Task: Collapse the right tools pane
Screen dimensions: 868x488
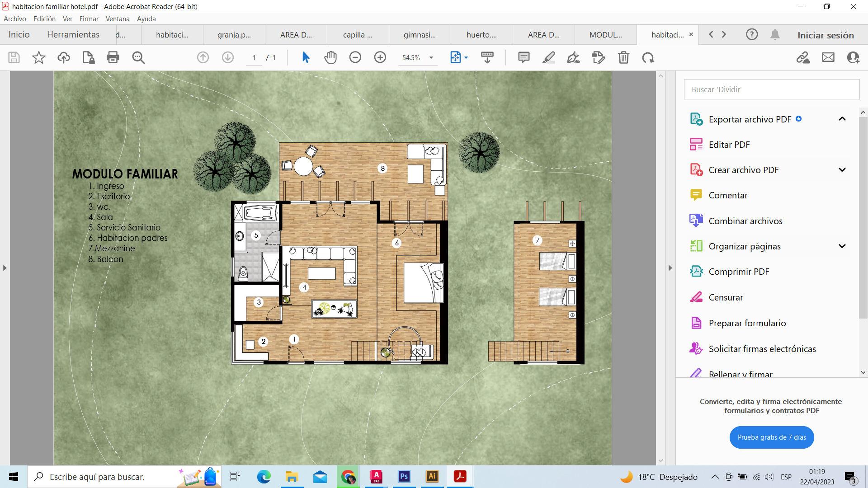Action: [670, 268]
